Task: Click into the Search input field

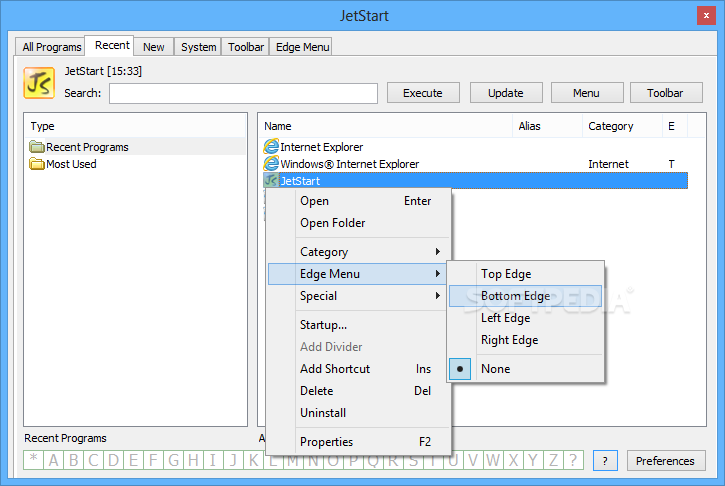Action: (x=244, y=93)
